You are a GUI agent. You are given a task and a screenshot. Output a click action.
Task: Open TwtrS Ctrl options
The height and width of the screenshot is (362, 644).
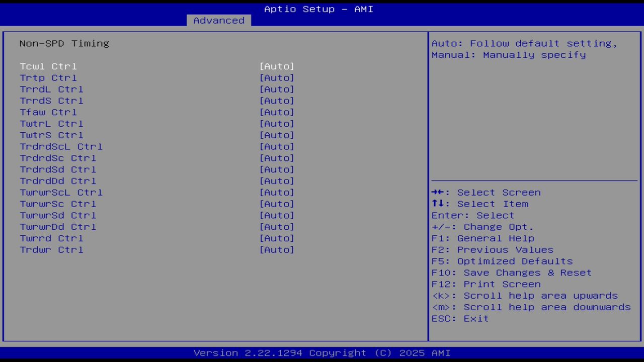point(277,135)
